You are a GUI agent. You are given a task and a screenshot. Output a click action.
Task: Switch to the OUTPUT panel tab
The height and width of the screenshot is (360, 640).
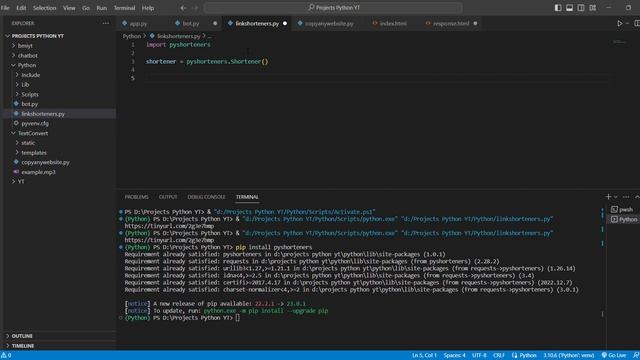tap(168, 197)
